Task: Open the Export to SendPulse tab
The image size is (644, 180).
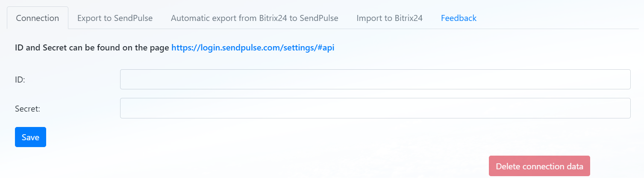Action: click(115, 18)
